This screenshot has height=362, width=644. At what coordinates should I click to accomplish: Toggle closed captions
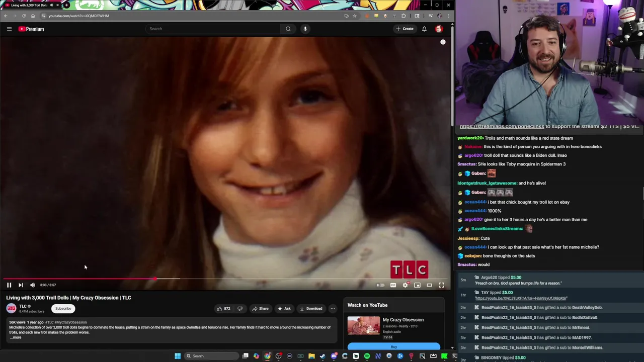pyautogui.click(x=393, y=285)
